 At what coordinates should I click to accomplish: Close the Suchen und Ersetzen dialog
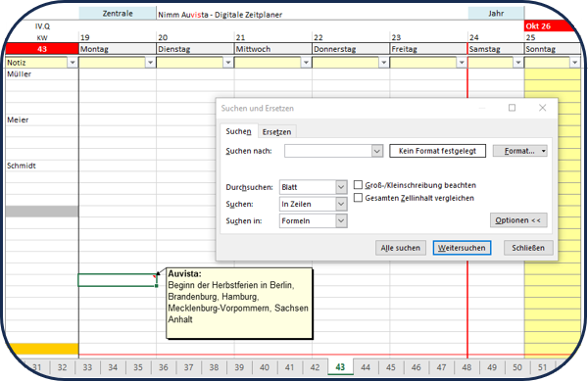542,108
